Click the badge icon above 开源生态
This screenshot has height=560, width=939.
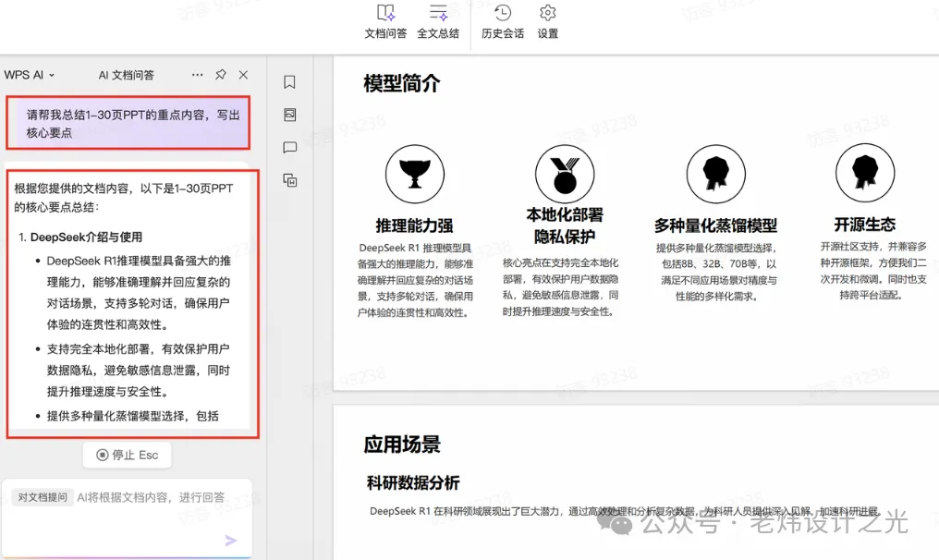865,173
